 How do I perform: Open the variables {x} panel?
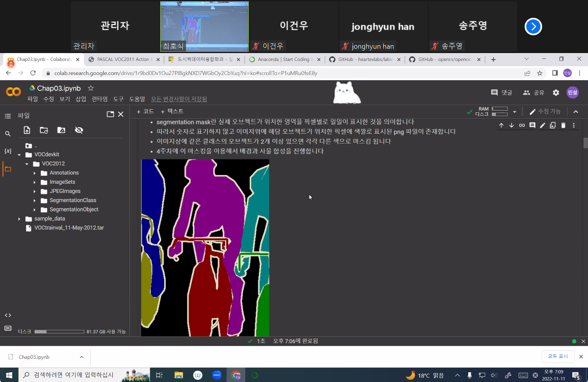click(7, 151)
